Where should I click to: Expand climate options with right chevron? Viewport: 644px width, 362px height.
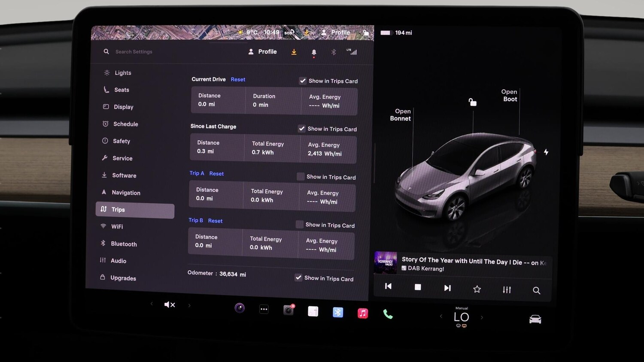[482, 317]
